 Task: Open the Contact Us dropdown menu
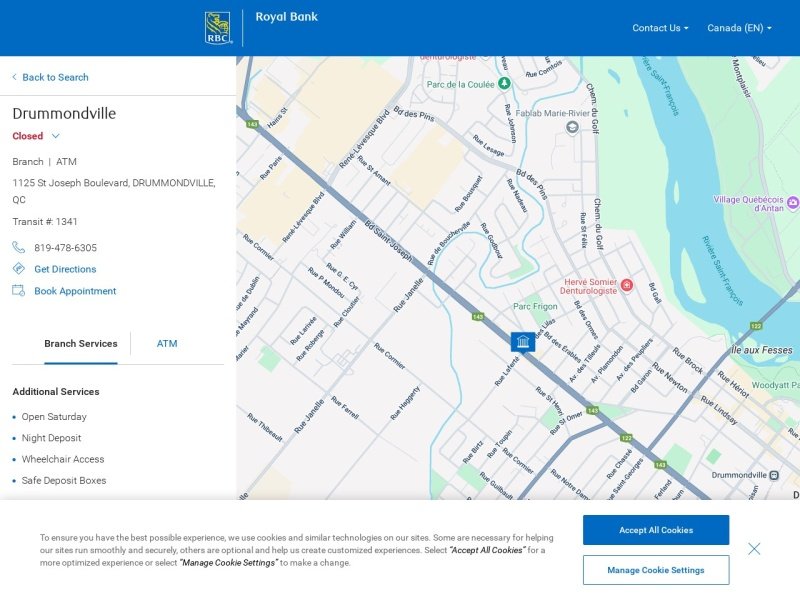tap(660, 28)
